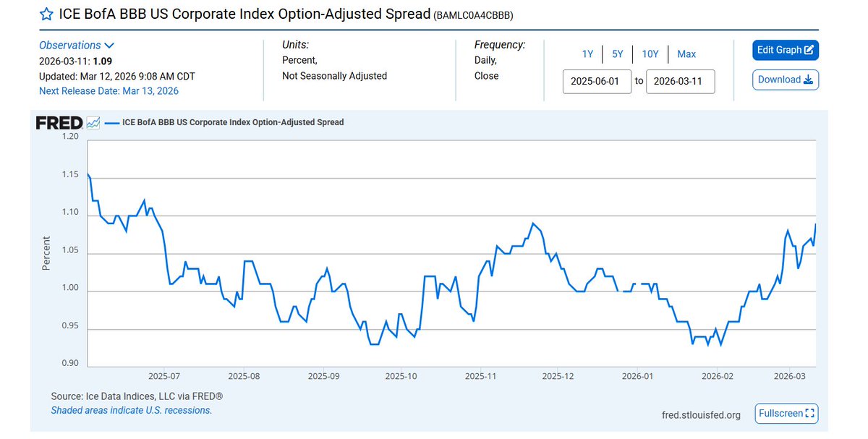
Task: Click fred.stlouisfed.org text
Action: [702, 415]
